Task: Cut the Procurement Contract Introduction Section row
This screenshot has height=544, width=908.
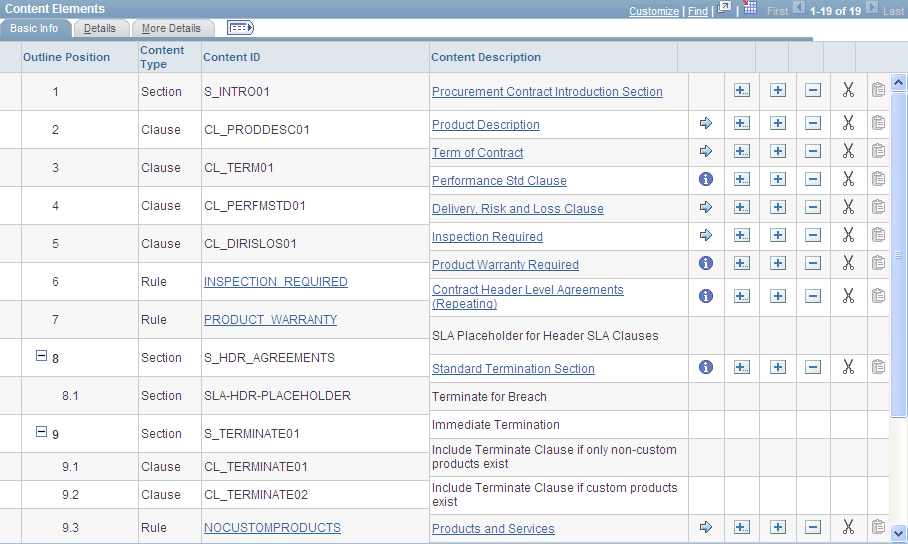Action: [848, 90]
